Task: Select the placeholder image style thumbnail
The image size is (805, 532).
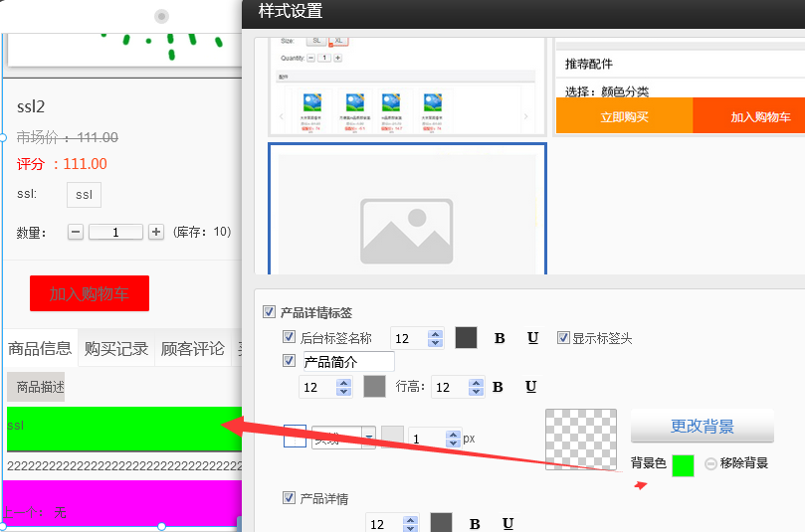Action: (406, 210)
